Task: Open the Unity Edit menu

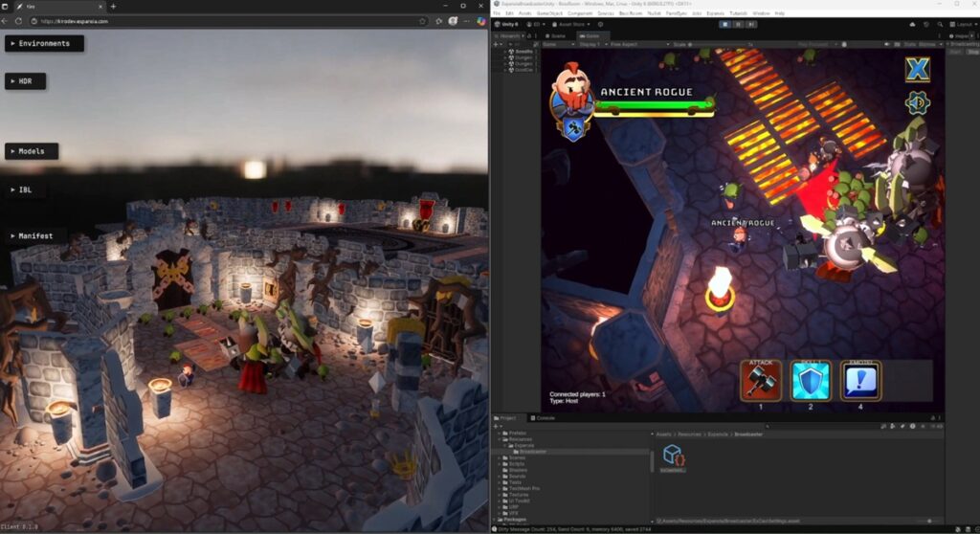Action: pos(509,13)
